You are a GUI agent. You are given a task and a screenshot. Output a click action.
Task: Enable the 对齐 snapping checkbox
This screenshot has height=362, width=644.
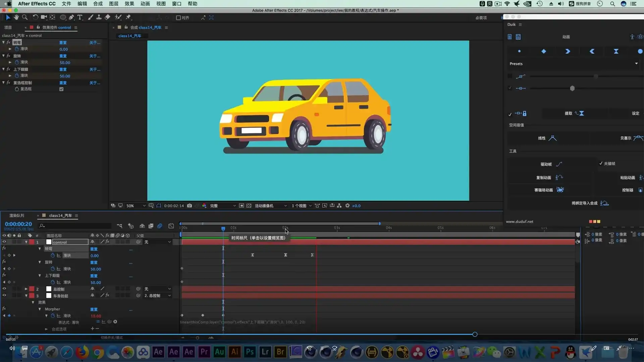178,18
